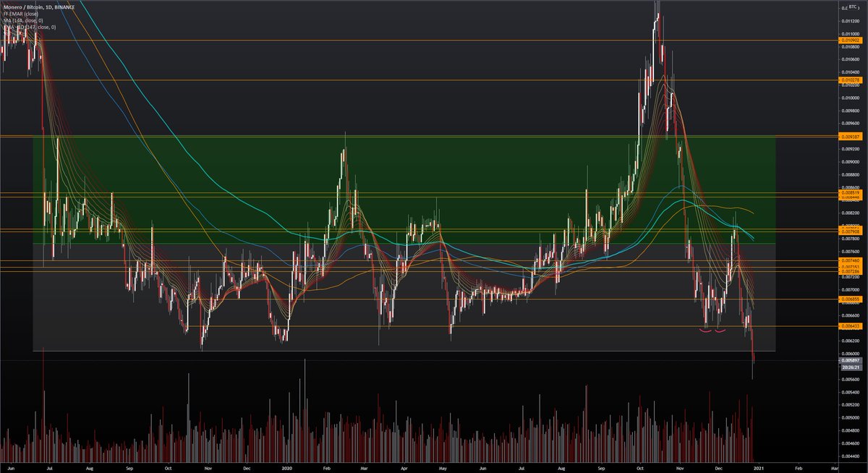The image size is (868, 473).
Task: Click the Mar label at far right of time axis
Action: tap(835, 467)
